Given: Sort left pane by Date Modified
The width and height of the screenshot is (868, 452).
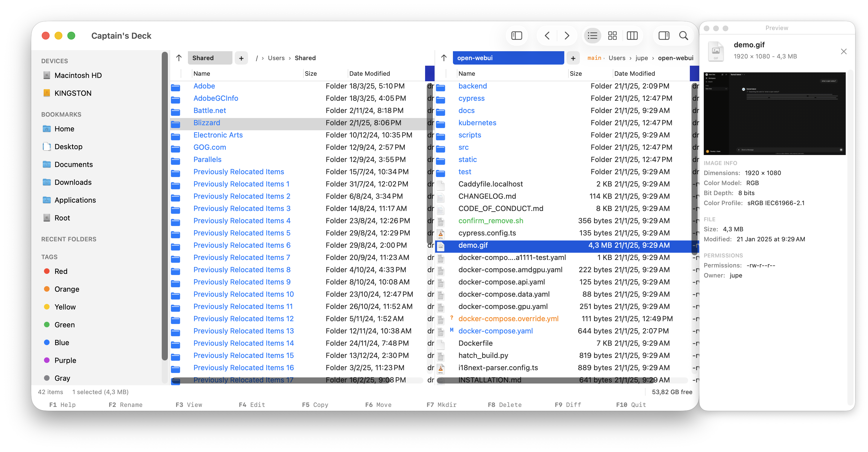Looking at the screenshot, I should 369,73.
